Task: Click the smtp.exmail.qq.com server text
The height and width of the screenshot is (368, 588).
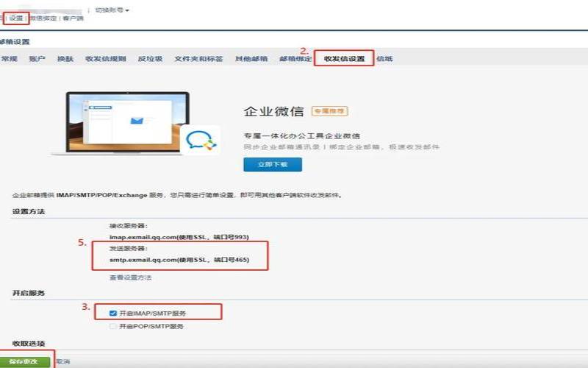Action: click(x=179, y=260)
